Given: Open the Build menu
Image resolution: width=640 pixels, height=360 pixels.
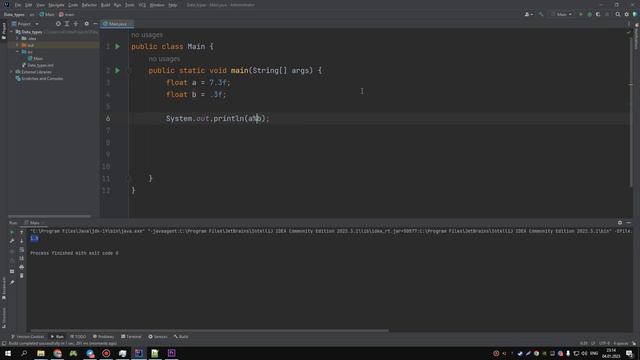Looking at the screenshot, I should point(105,5).
